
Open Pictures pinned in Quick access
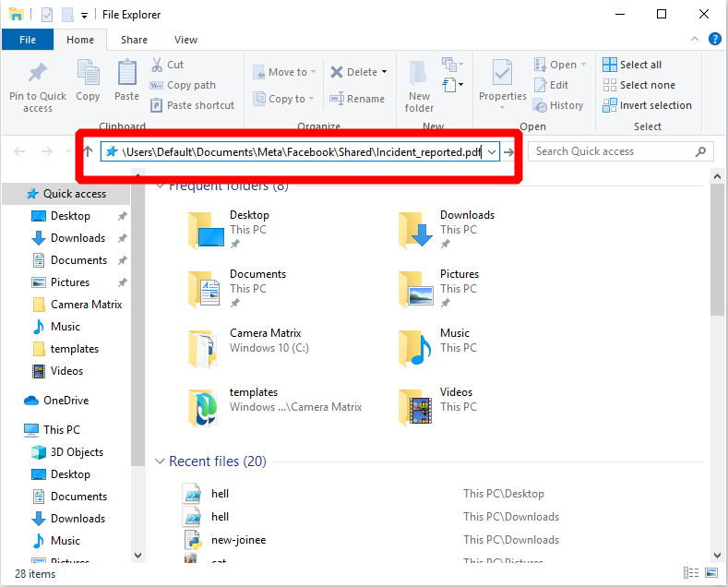tap(61, 282)
